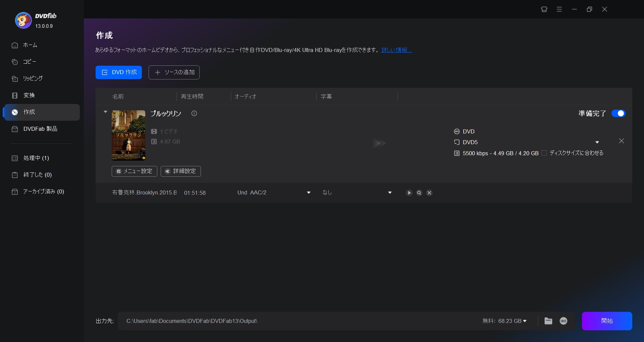Screen dimensions: 644x342
Task: Remove the file with the round X icon
Action: (429, 193)
